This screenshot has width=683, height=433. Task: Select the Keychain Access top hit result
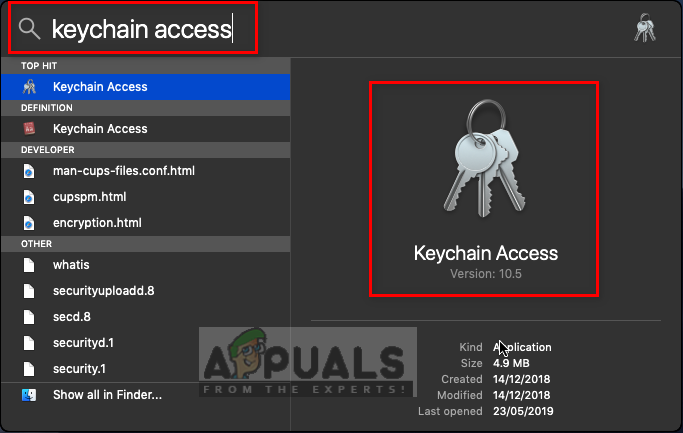pyautogui.click(x=145, y=87)
